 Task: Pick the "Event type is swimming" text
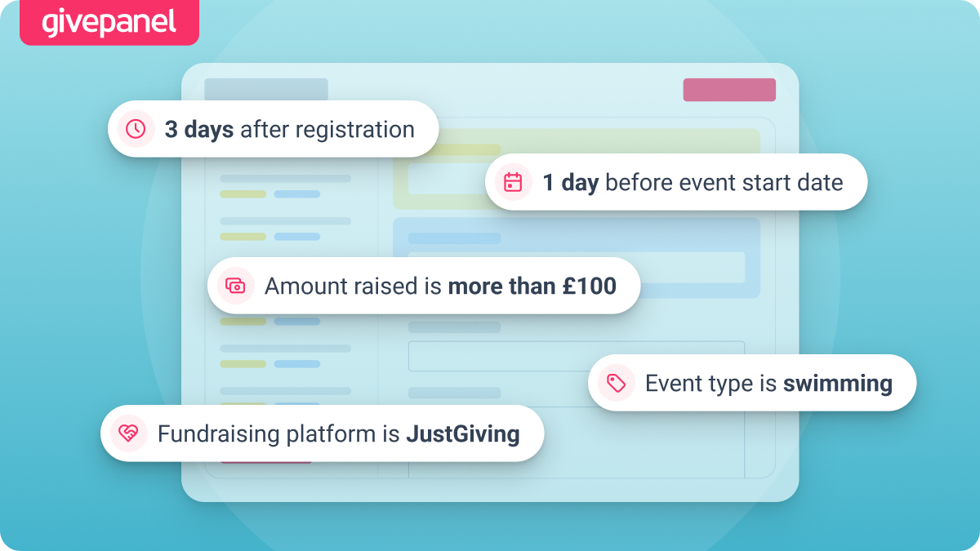[768, 383]
